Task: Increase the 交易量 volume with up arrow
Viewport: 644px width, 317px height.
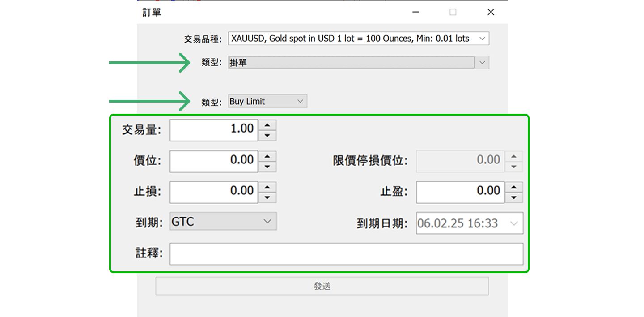Action: [x=267, y=126]
